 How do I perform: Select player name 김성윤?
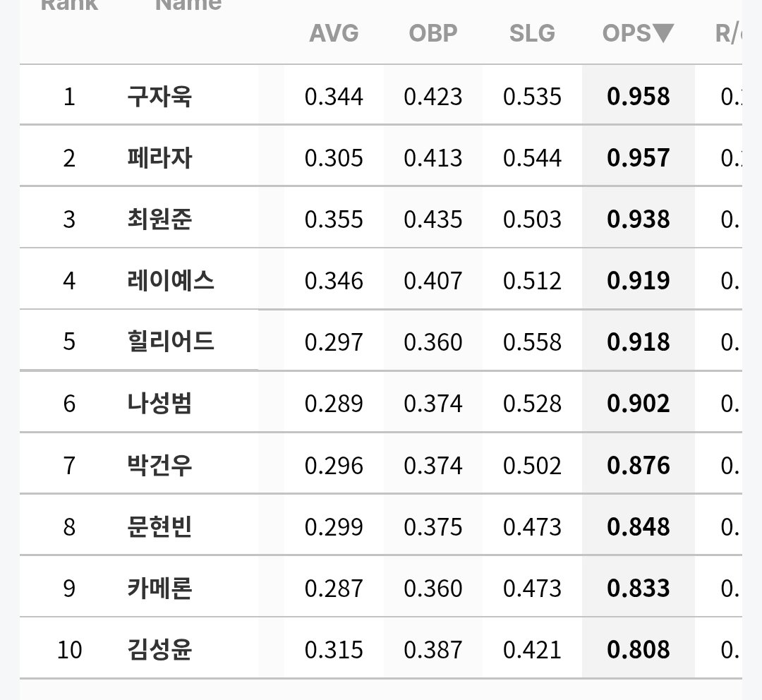[159, 649]
